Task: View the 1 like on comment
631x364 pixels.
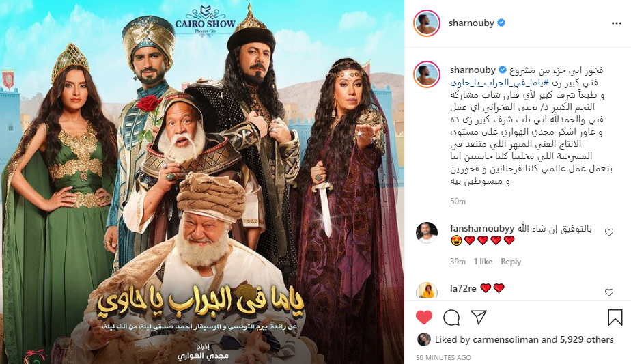Action: tap(483, 262)
